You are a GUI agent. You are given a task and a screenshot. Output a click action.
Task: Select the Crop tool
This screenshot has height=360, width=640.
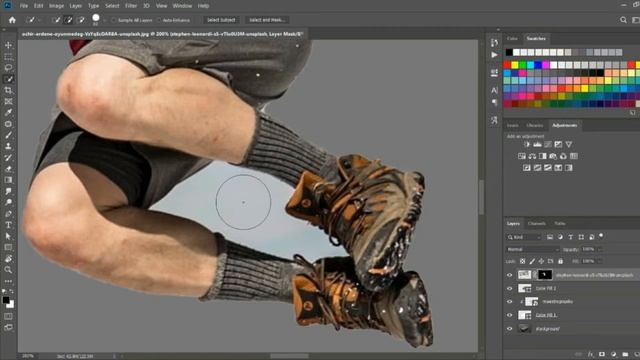pyautogui.click(x=8, y=90)
